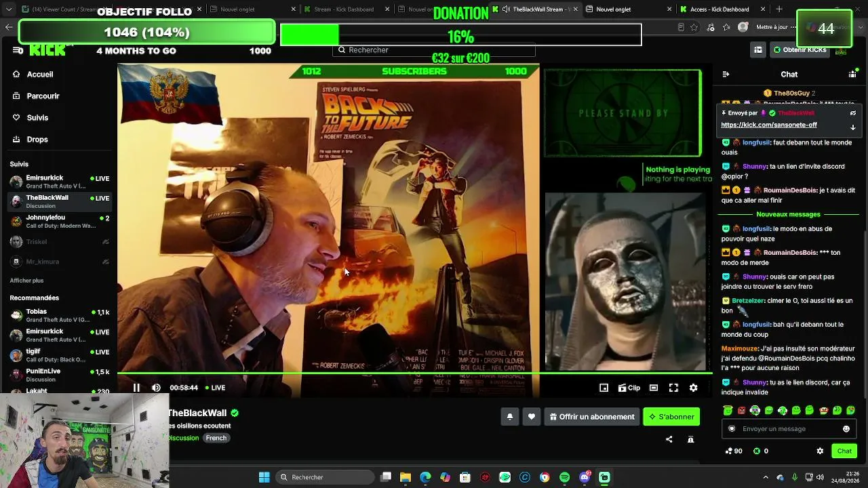Toggle theater mode in player
This screenshot has width=868, height=488.
point(654,388)
